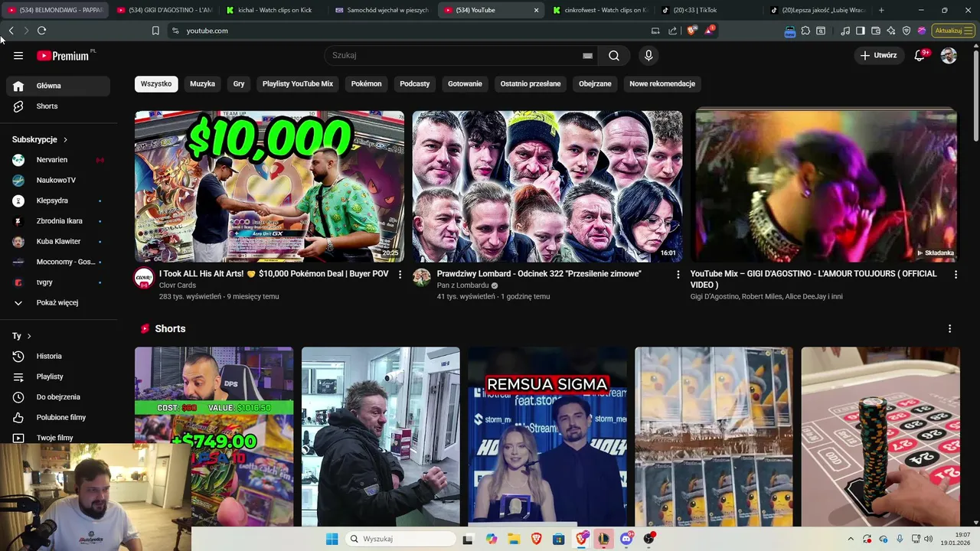
Task: Open the REMSUA SIGMA Short
Action: coord(547,437)
